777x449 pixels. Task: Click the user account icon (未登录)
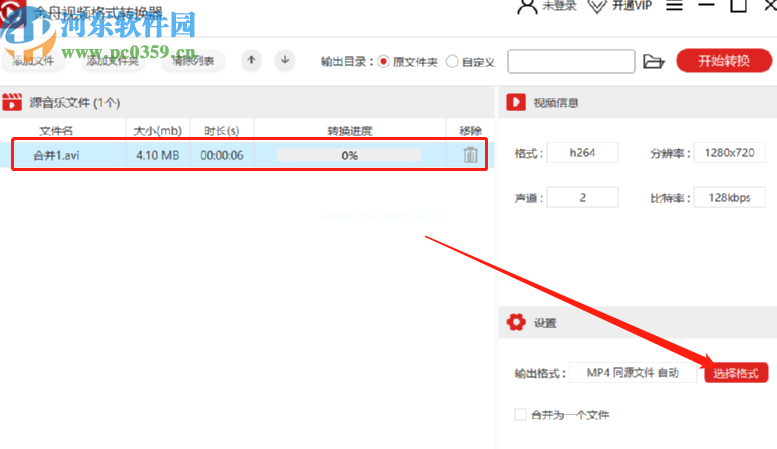[x=527, y=6]
